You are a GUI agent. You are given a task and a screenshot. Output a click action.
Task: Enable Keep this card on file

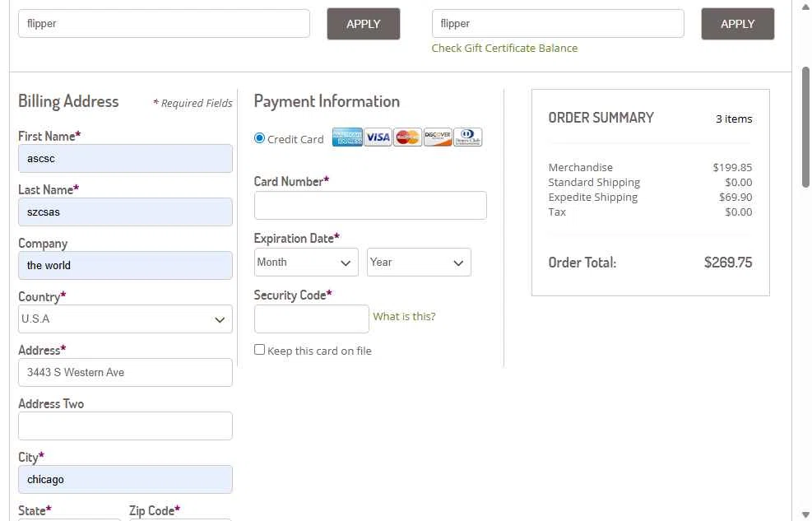(x=260, y=350)
